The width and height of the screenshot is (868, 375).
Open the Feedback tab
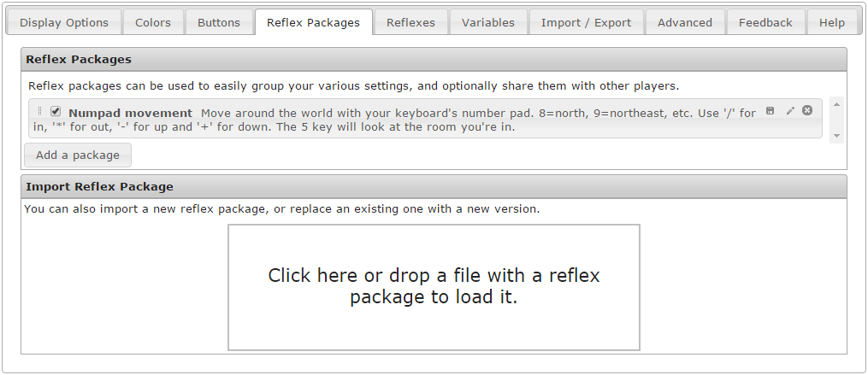[765, 23]
